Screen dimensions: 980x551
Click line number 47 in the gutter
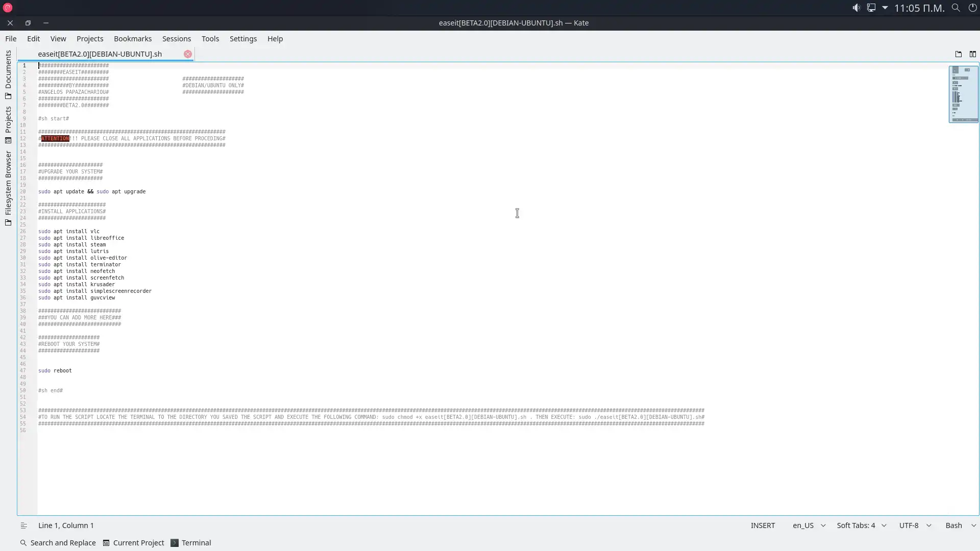point(23,371)
